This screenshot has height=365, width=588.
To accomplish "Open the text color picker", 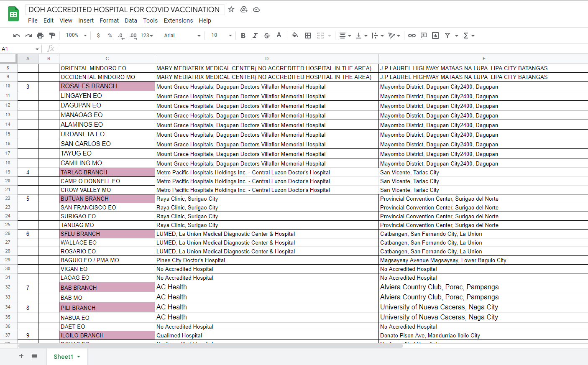I will pyautogui.click(x=279, y=36).
